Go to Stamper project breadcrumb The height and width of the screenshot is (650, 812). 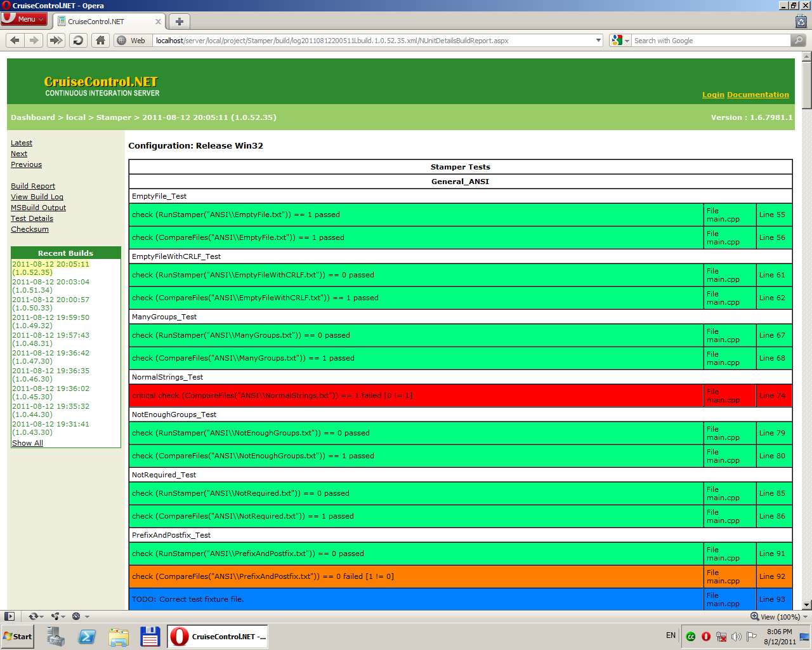114,117
